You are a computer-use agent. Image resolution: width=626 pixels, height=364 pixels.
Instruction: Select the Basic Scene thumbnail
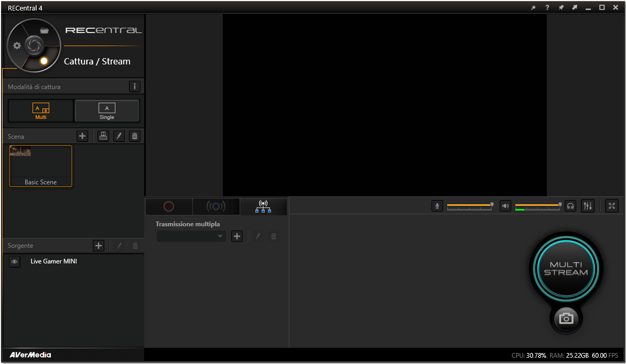coord(41,166)
